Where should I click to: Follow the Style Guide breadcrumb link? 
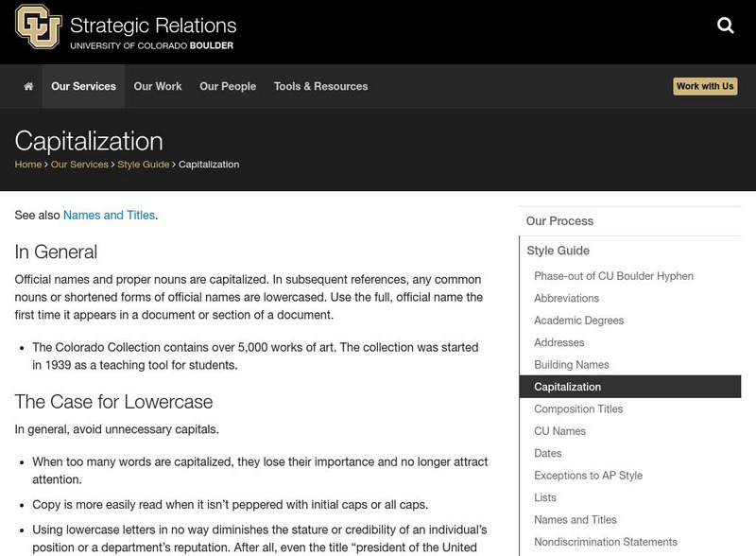pos(144,165)
